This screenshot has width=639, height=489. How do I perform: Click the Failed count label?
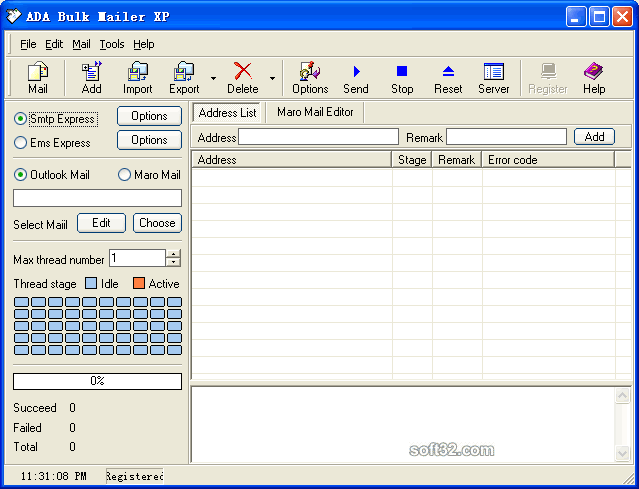tap(27, 427)
